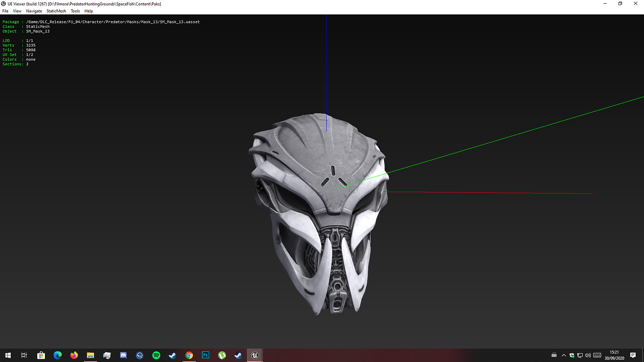The height and width of the screenshot is (362, 644).
Task: Open Firefox from the taskbar
Action: [74, 355]
